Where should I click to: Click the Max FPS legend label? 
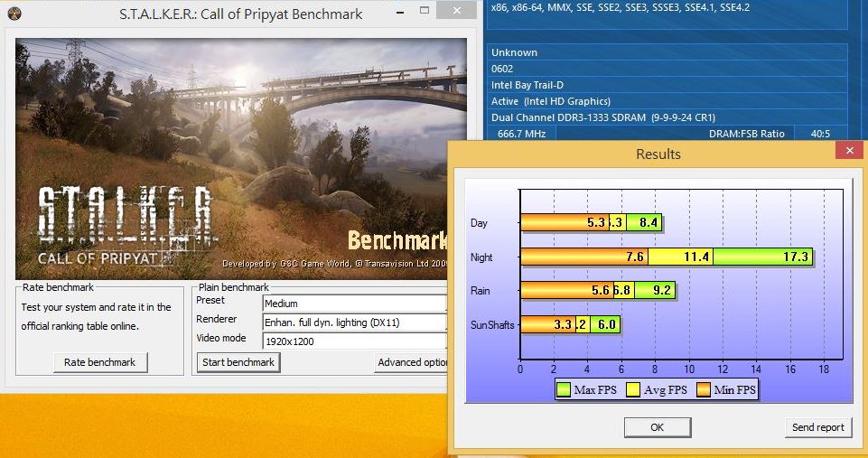tap(595, 390)
